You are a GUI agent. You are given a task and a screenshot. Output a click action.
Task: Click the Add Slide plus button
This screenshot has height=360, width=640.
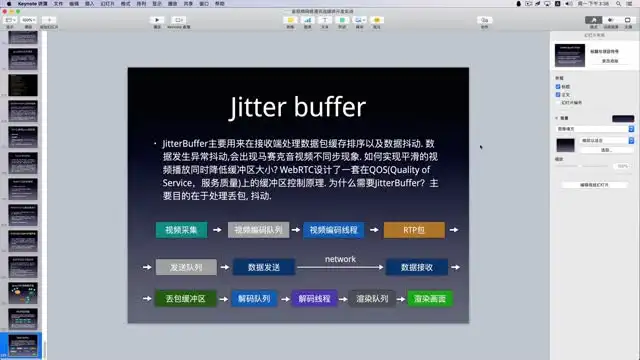point(49,20)
